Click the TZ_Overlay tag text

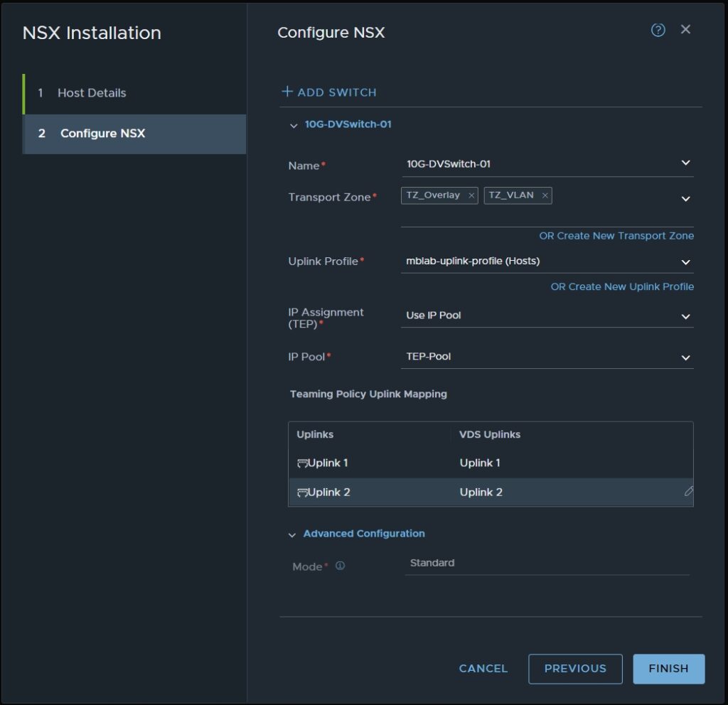click(x=433, y=195)
